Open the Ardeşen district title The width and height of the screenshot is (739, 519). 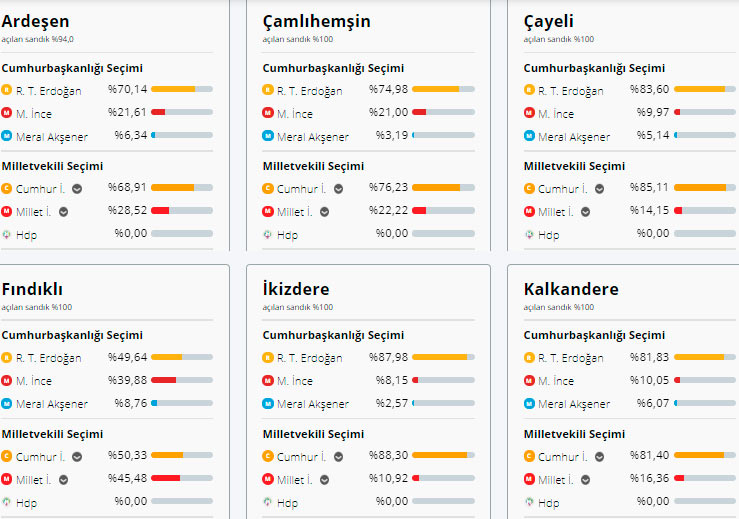[36, 21]
